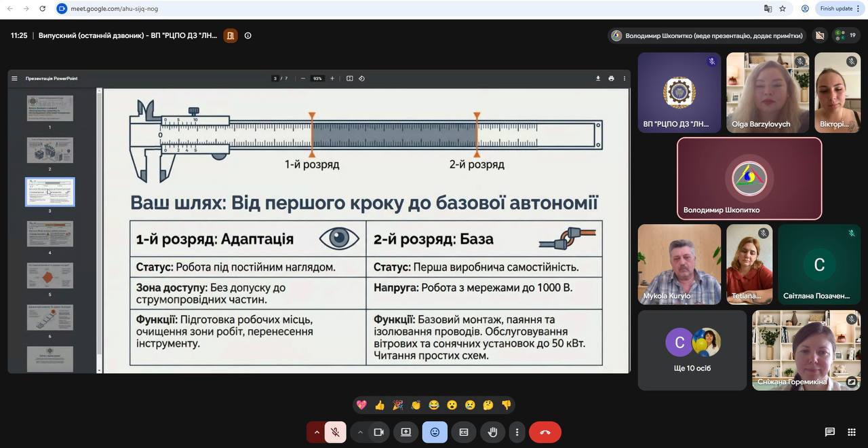Open the chat panel icon

829,432
